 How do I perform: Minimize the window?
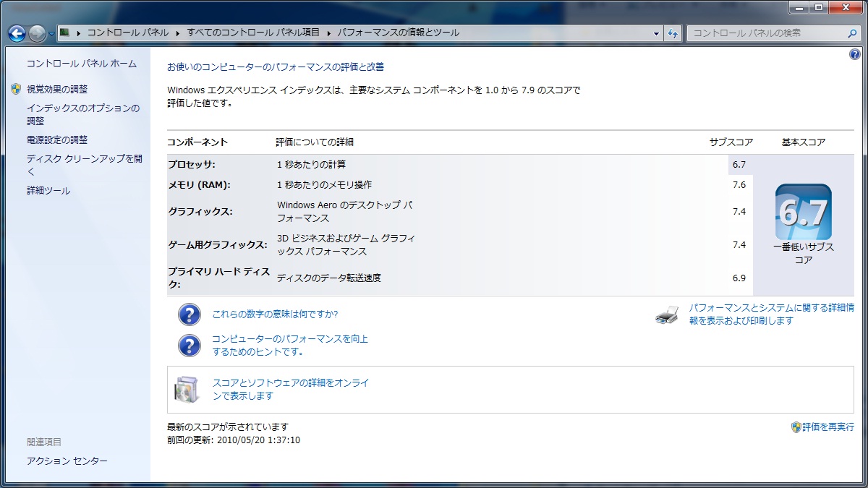pyautogui.click(x=799, y=7)
